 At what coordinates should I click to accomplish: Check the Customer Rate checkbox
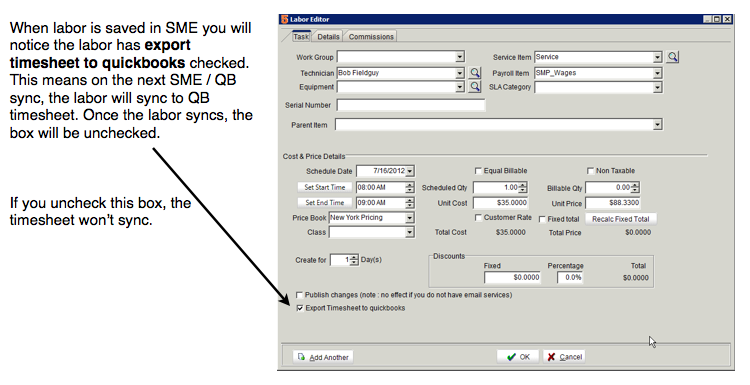478,218
